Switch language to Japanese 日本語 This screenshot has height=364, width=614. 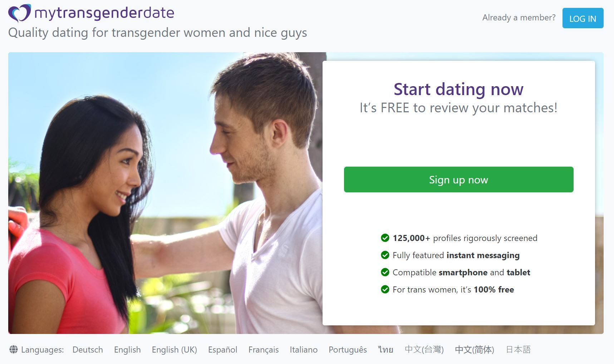point(518,350)
